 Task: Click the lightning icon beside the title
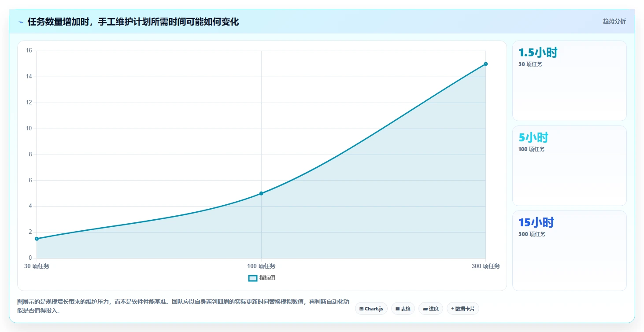pos(21,22)
